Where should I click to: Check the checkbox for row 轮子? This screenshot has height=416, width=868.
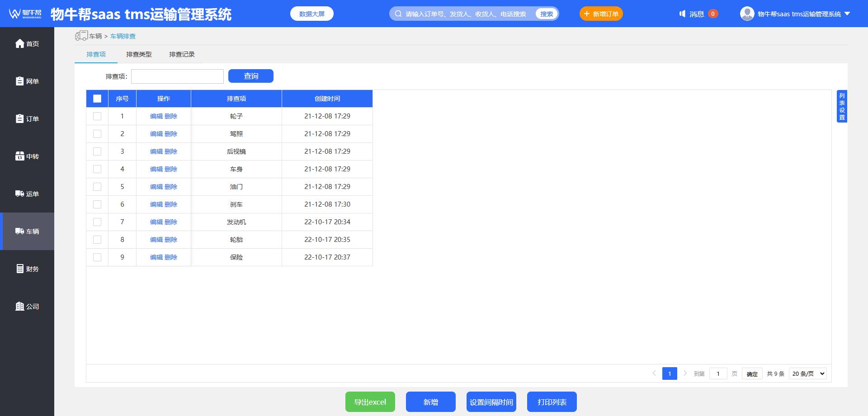[97, 116]
